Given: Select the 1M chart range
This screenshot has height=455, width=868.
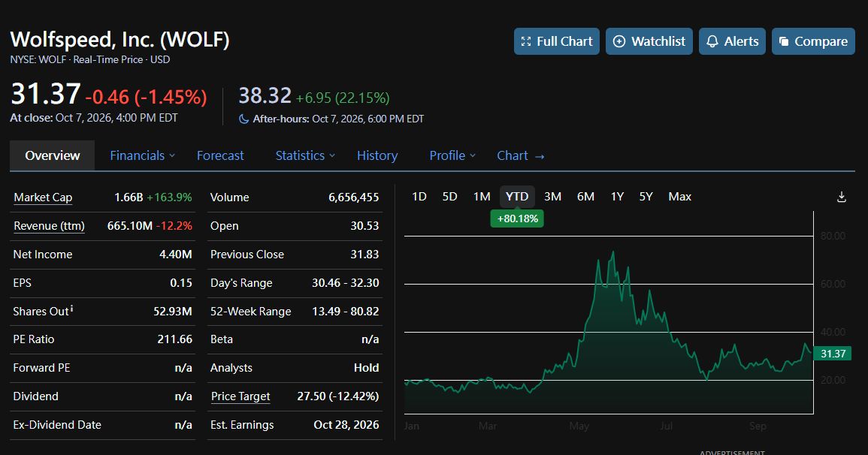Looking at the screenshot, I should click(482, 197).
